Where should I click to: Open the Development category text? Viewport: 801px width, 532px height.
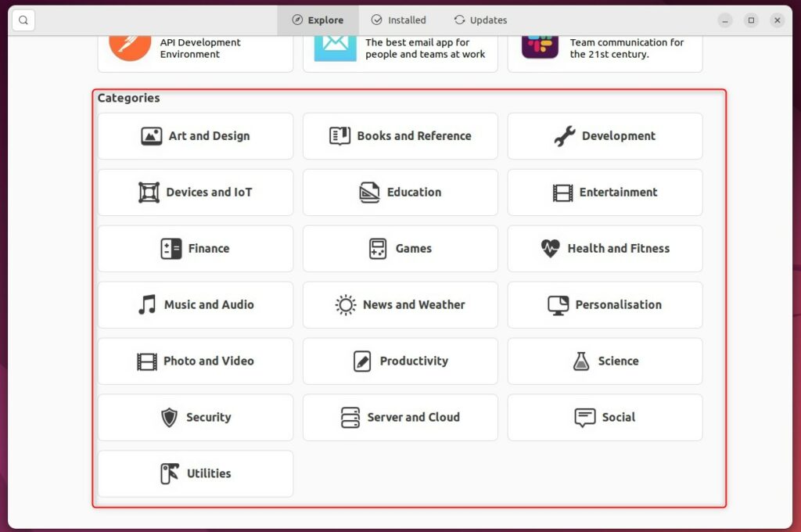(619, 136)
